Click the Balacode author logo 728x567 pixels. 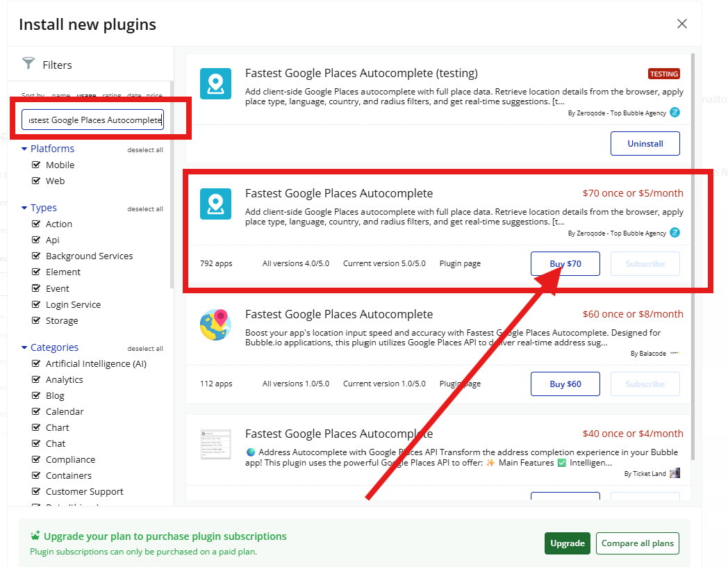pyautogui.click(x=675, y=353)
